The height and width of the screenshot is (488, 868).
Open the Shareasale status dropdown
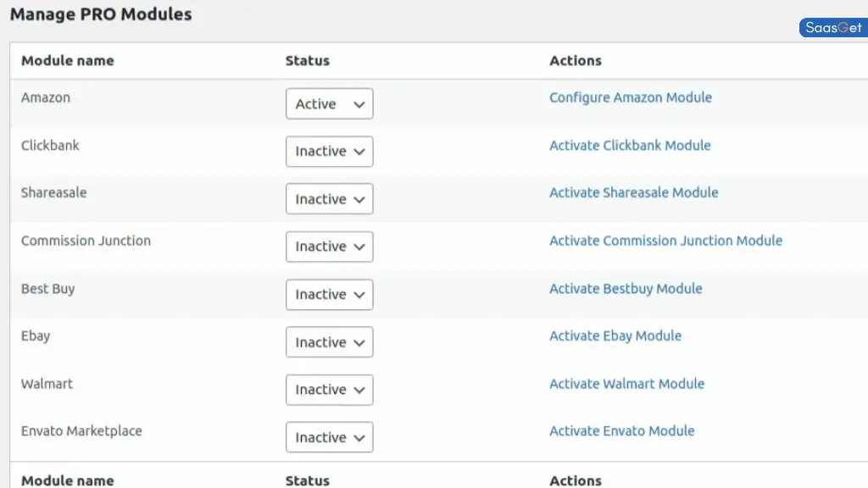(330, 198)
